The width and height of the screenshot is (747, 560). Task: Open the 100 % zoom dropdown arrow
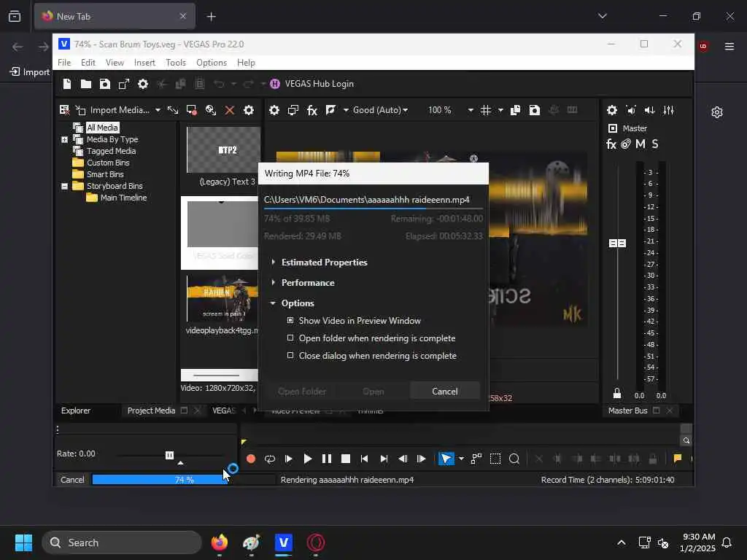[471, 110]
